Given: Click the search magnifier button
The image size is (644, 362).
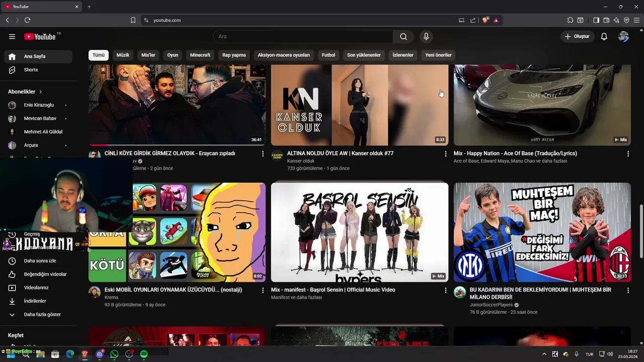Looking at the screenshot, I should (x=404, y=37).
